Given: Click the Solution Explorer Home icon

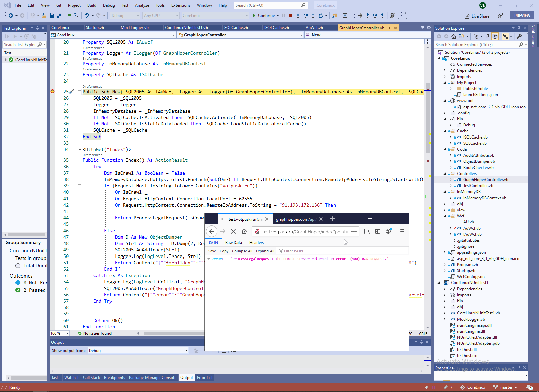Looking at the screenshot, I should pos(454,36).
